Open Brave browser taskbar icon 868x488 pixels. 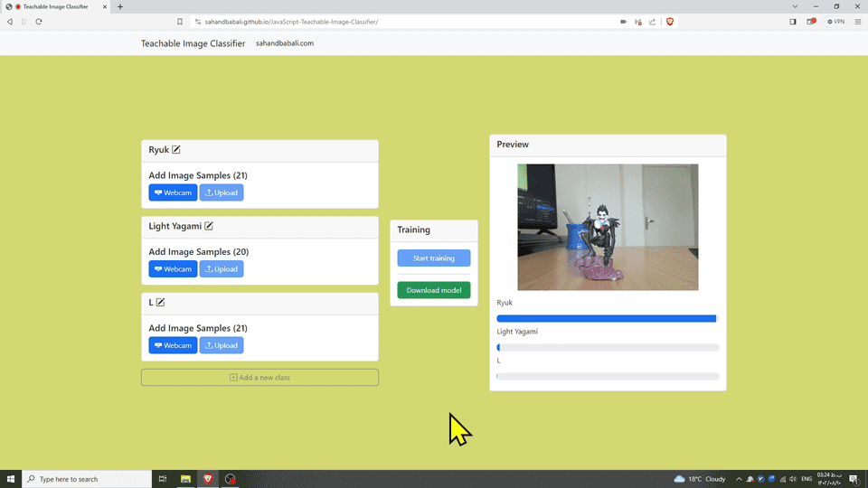coord(208,479)
